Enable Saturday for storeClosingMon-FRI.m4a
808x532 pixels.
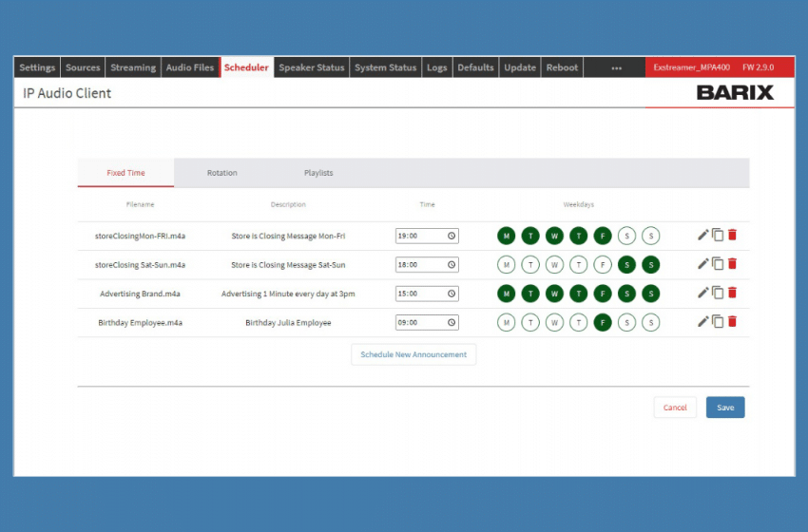point(626,236)
